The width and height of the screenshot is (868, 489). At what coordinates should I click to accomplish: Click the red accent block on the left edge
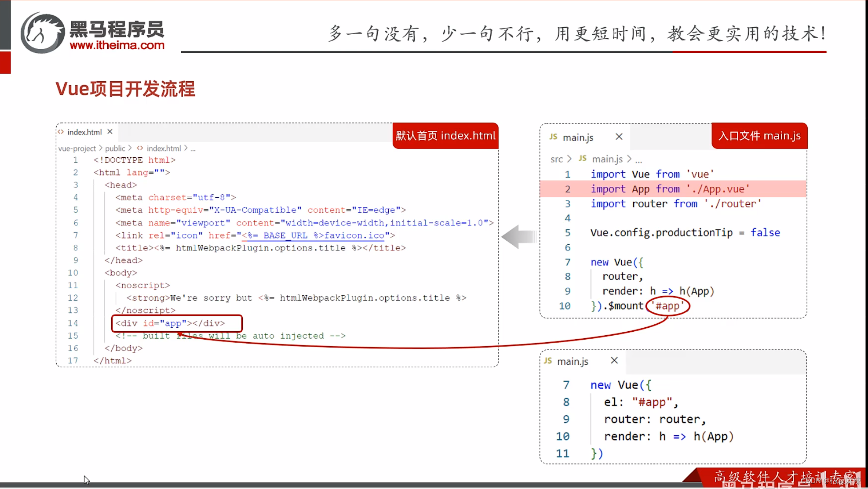click(5, 62)
